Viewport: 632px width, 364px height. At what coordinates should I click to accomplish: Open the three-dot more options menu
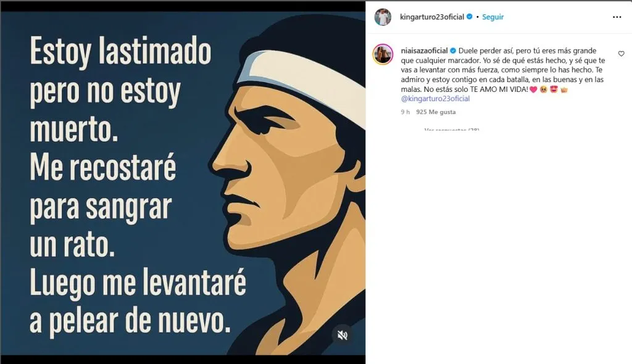(617, 17)
